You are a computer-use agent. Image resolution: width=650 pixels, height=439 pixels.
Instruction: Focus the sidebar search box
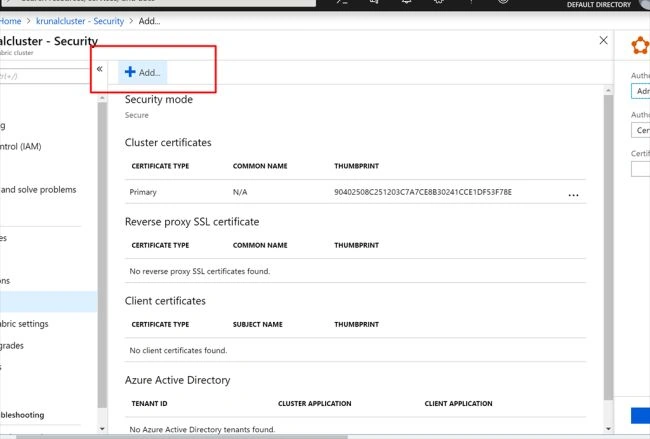click(44, 76)
